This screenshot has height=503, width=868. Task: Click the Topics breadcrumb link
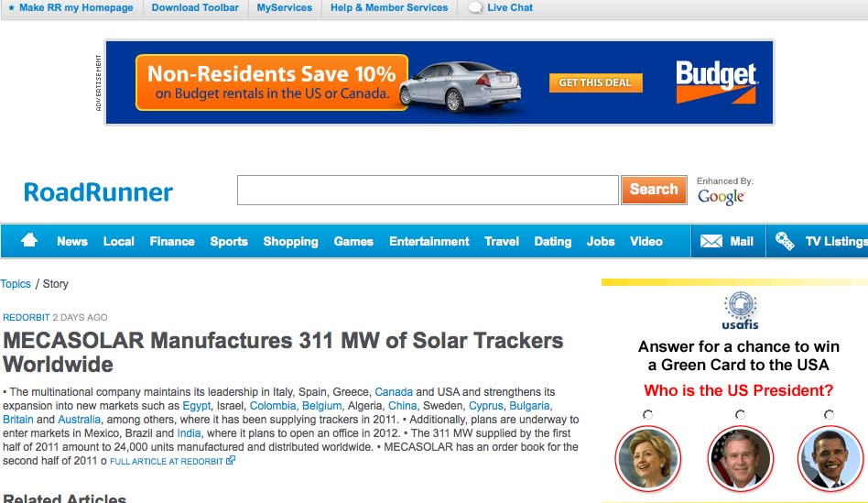(16, 284)
